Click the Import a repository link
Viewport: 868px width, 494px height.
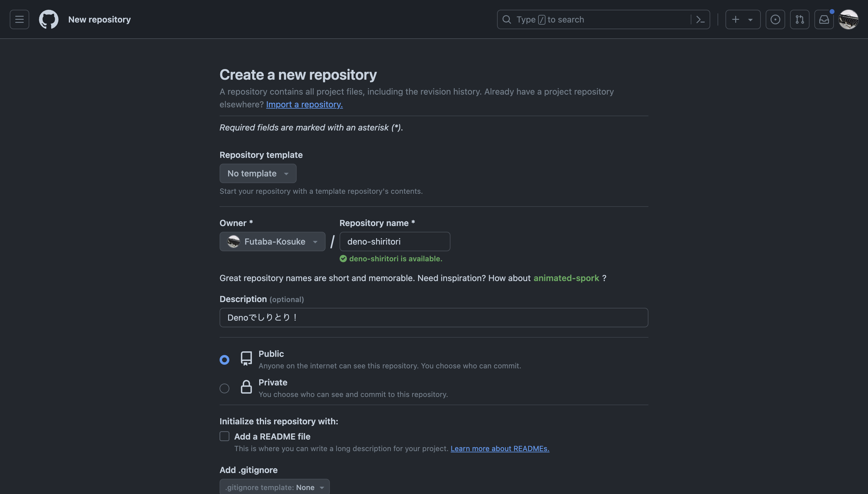[x=304, y=105]
